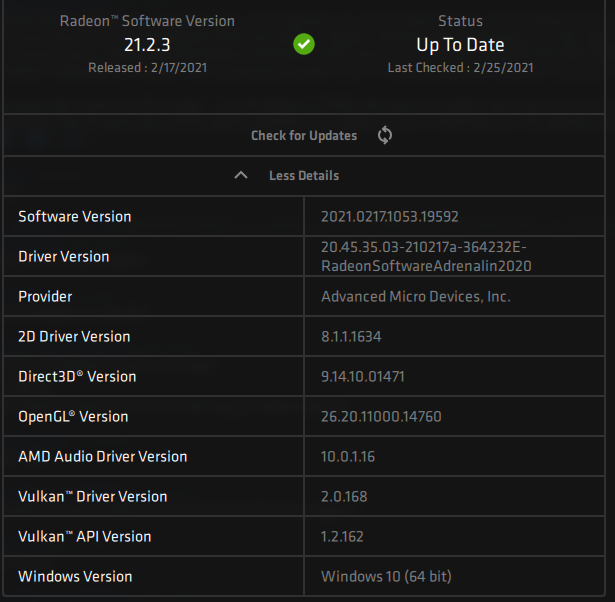Select Windows 10 (64 bit) value
615x602 pixels.
point(386,577)
